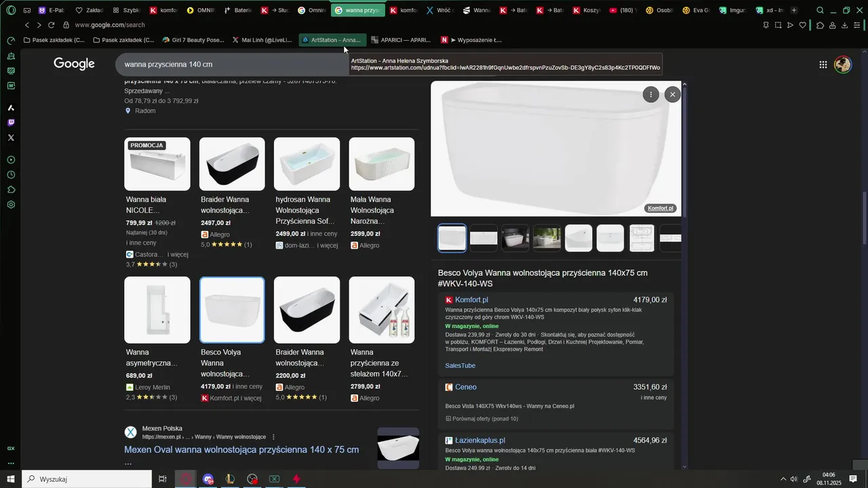Viewport: 868px width, 488px height.
Task: Open Mexen Oval wanna search result title
Action: pyautogui.click(x=241, y=449)
